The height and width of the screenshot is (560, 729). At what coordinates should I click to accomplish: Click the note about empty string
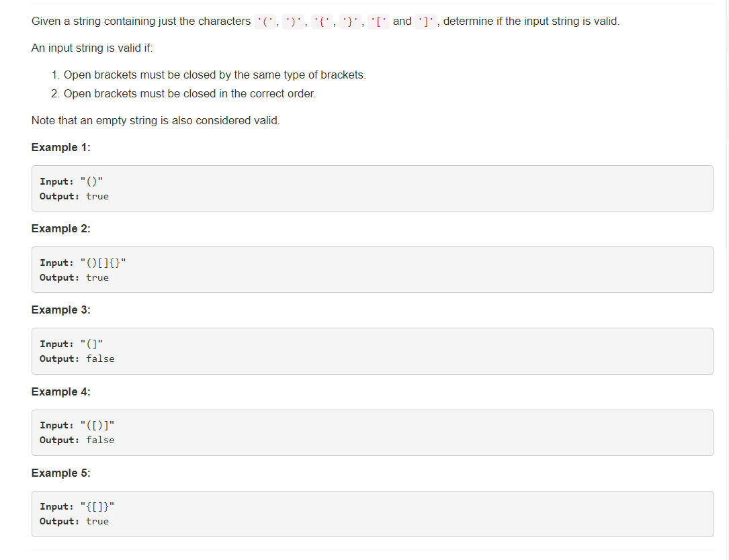tap(156, 120)
